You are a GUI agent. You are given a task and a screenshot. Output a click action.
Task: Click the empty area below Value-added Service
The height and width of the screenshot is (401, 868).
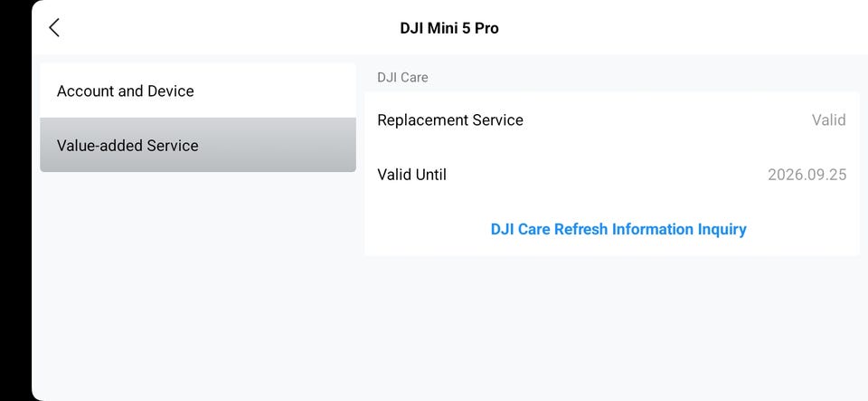pyautogui.click(x=197, y=281)
